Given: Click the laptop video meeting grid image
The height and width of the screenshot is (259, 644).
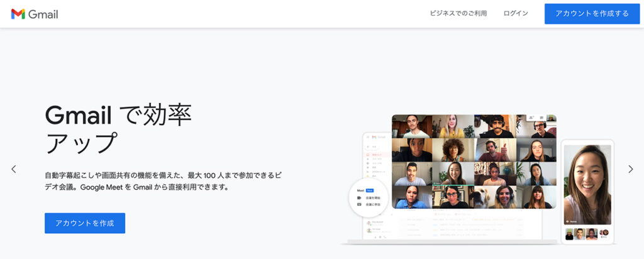Looking at the screenshot, I should point(474,162).
